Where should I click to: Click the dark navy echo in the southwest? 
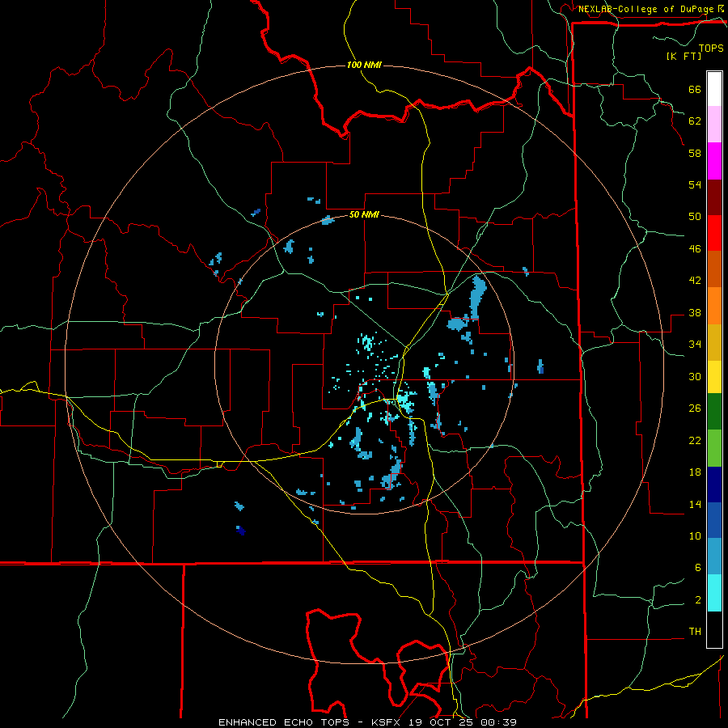240,530
